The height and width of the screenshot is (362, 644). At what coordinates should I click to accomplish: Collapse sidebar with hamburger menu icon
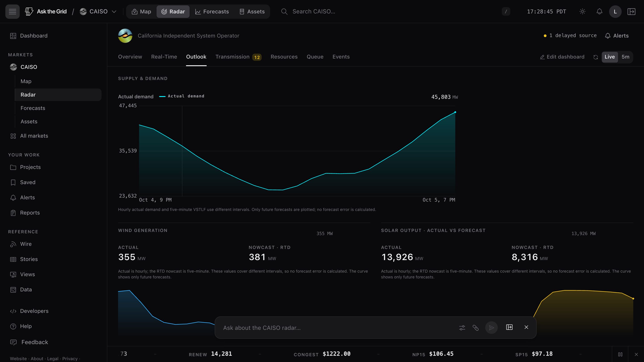coord(12,11)
